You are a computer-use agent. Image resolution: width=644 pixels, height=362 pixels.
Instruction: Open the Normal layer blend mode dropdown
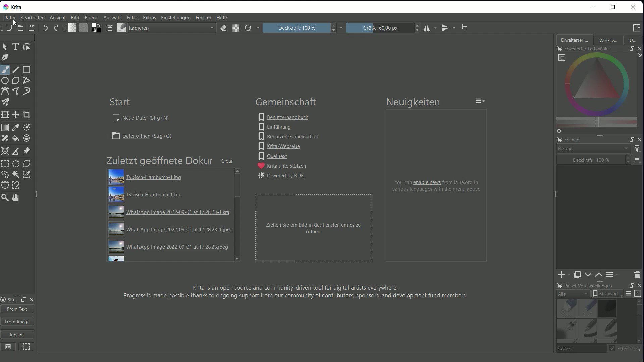click(593, 149)
